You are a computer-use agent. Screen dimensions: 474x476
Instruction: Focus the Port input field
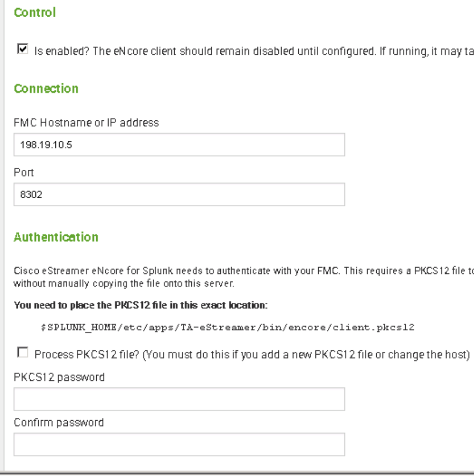coord(179,195)
